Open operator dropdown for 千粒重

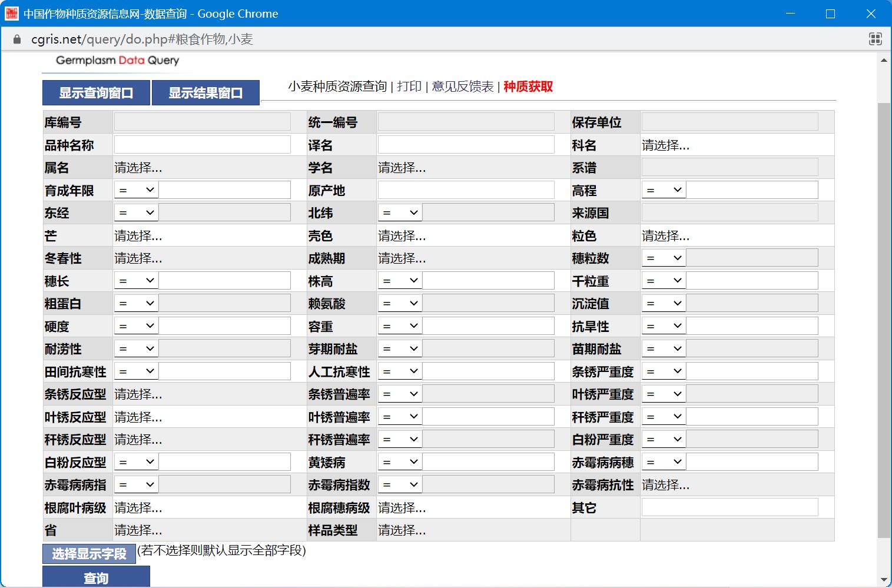pos(664,281)
